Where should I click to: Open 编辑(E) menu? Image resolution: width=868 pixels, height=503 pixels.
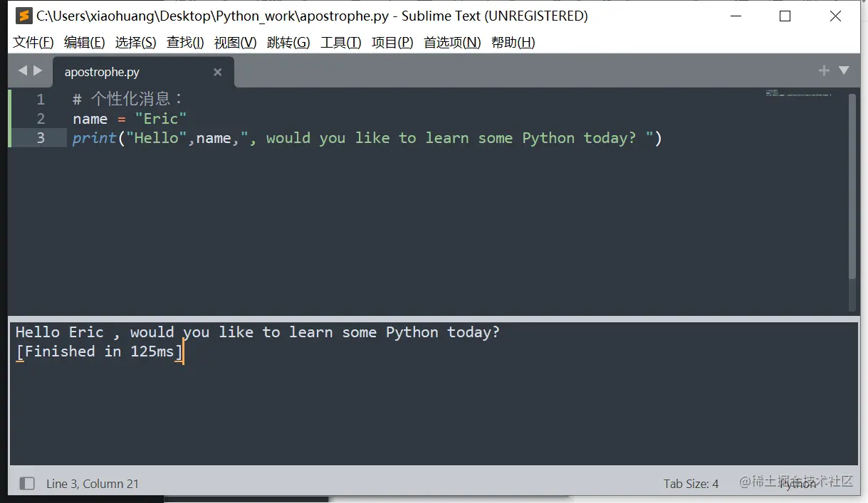pyautogui.click(x=85, y=43)
